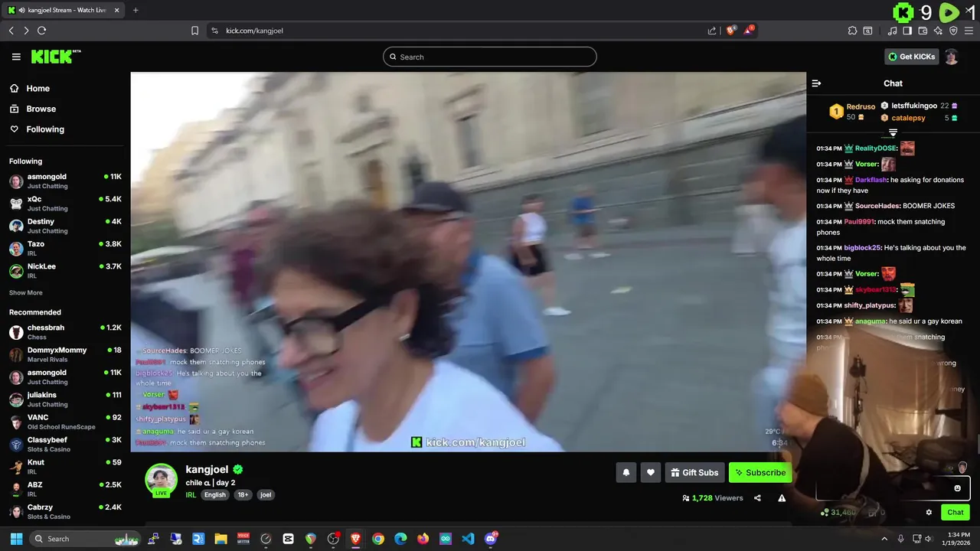The image size is (980, 551).
Task: Open the emoji picker in chat input
Action: (957, 488)
